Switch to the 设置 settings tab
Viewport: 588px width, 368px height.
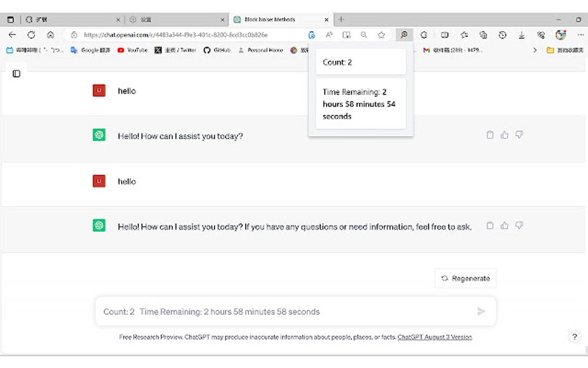(x=173, y=19)
